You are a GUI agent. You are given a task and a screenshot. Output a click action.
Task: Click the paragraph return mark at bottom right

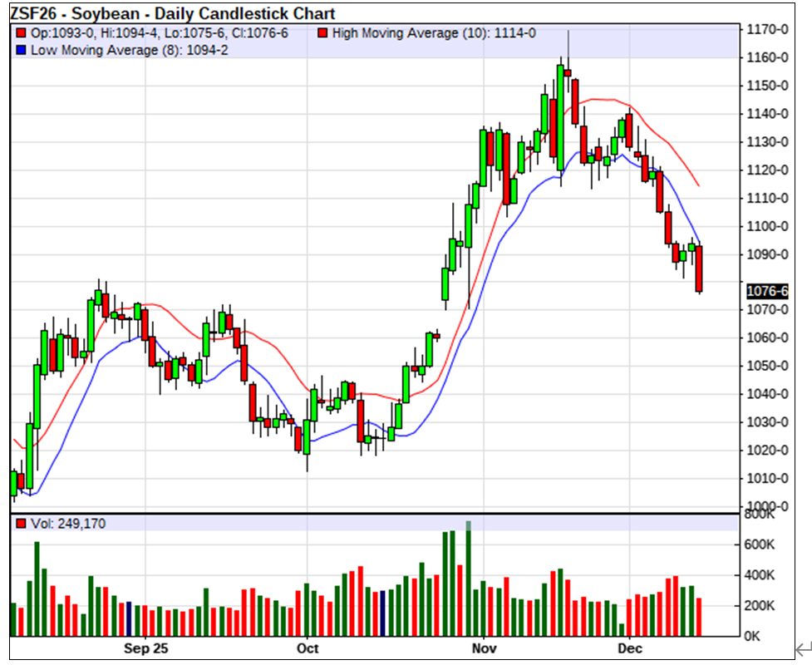coord(803,648)
